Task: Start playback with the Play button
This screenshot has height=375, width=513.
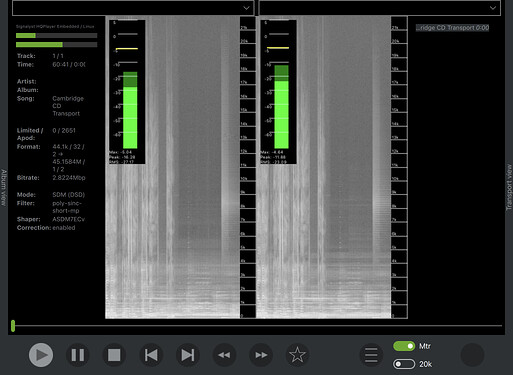Action: (x=41, y=355)
